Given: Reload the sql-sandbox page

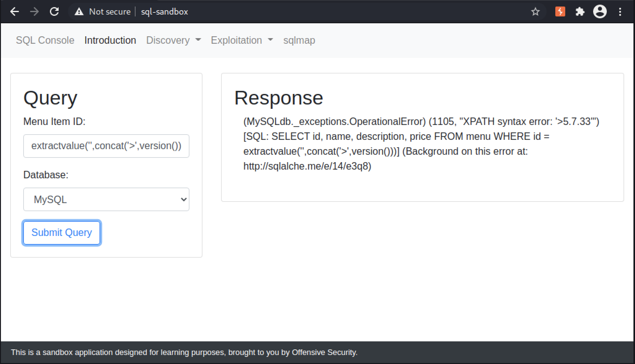Looking at the screenshot, I should click(54, 12).
